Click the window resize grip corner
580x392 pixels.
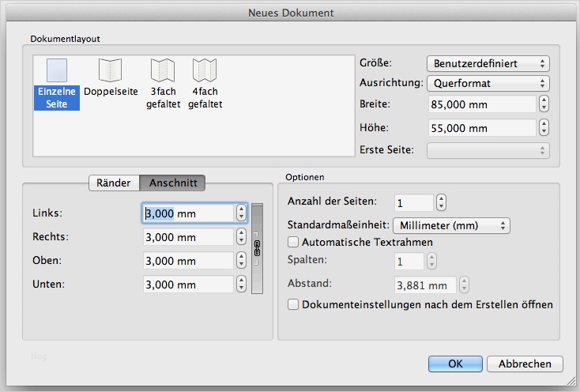point(571,380)
